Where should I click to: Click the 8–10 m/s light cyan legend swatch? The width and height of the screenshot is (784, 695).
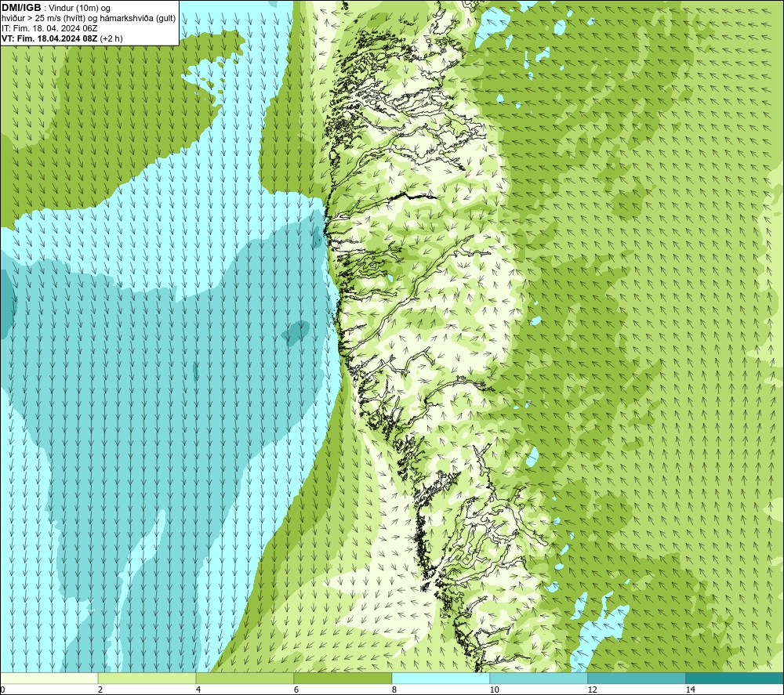[x=441, y=678]
